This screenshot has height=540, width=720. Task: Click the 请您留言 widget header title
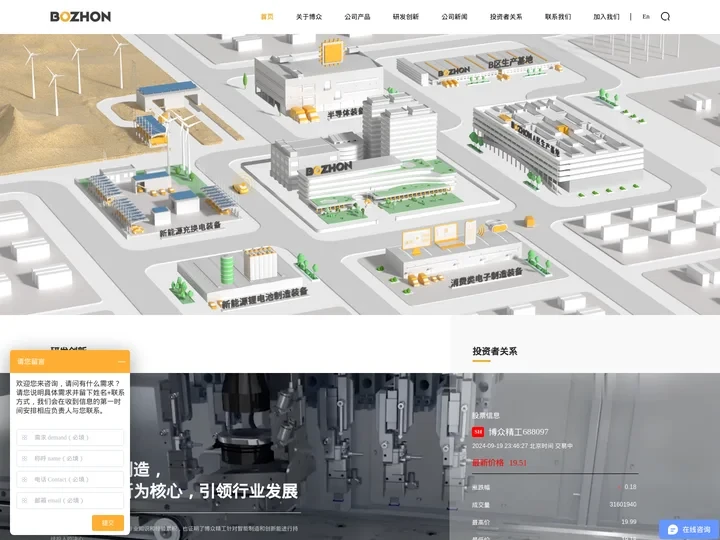(31, 362)
